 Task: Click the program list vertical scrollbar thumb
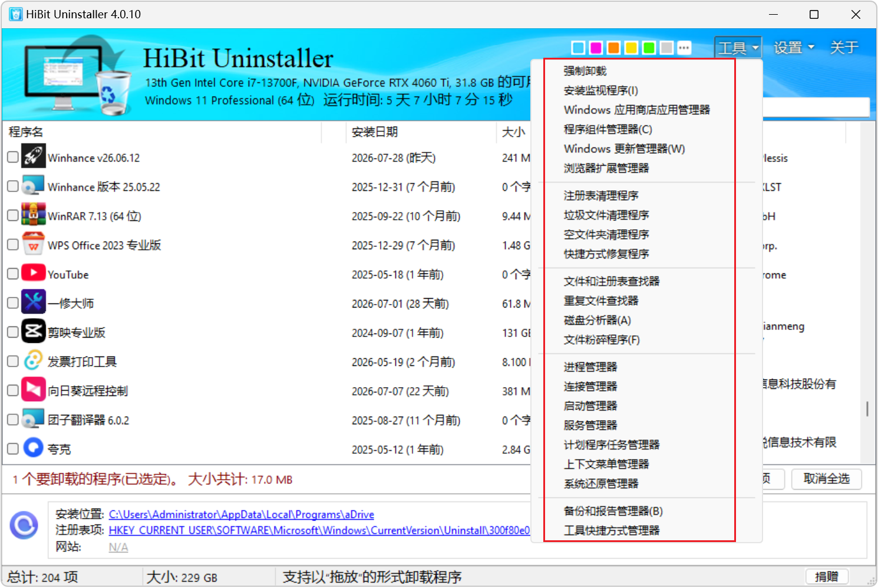click(867, 409)
